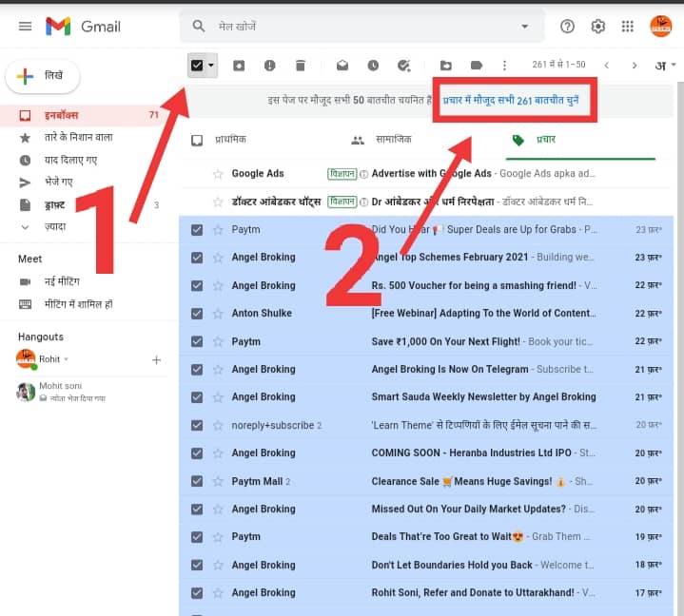684x616 pixels.
Task: Click the Gmail logo
Action: (x=83, y=27)
